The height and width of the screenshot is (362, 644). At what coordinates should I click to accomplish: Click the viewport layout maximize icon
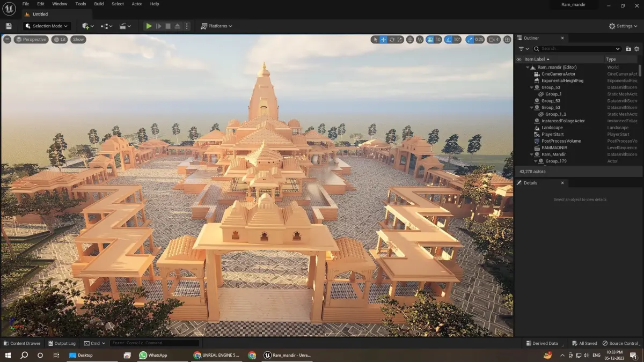pyautogui.click(x=507, y=39)
